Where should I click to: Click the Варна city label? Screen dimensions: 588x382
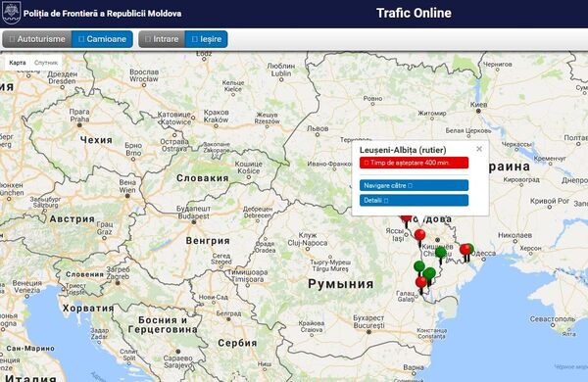(x=414, y=367)
